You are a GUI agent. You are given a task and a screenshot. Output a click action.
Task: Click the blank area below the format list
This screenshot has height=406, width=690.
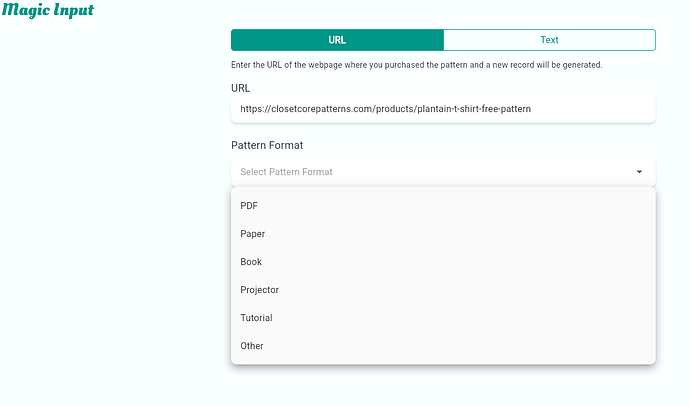pyautogui.click(x=442, y=387)
